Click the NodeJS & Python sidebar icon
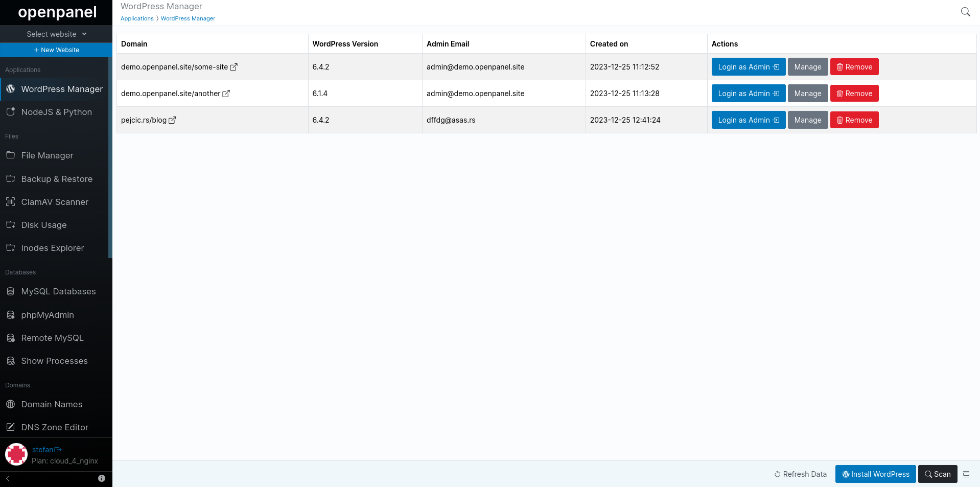This screenshot has height=487, width=980. tap(10, 112)
